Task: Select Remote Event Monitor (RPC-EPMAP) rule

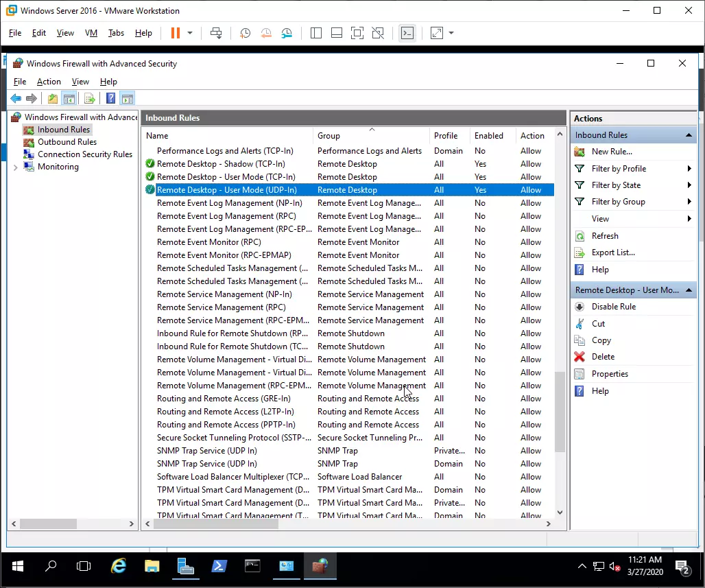Action: click(349, 255)
